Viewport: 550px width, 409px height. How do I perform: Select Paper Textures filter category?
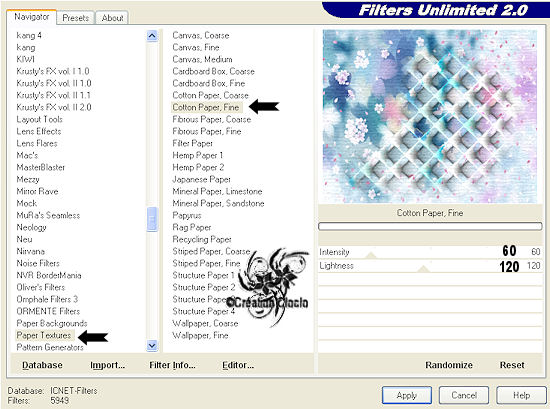pos(44,335)
